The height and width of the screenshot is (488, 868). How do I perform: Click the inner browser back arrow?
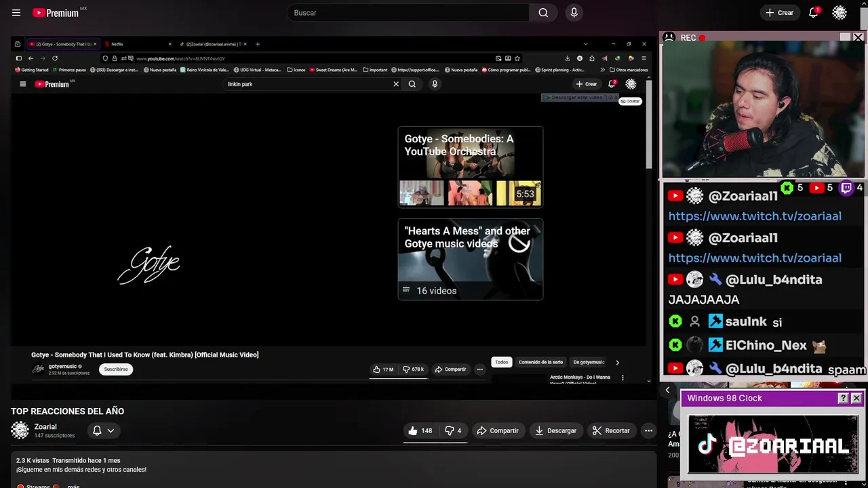click(31, 58)
